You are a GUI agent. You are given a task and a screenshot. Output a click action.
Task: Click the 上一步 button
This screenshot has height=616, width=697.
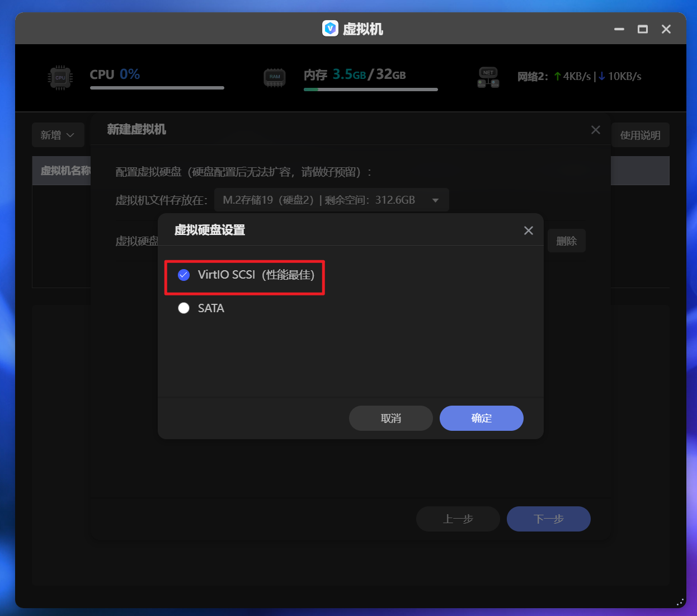pyautogui.click(x=458, y=519)
